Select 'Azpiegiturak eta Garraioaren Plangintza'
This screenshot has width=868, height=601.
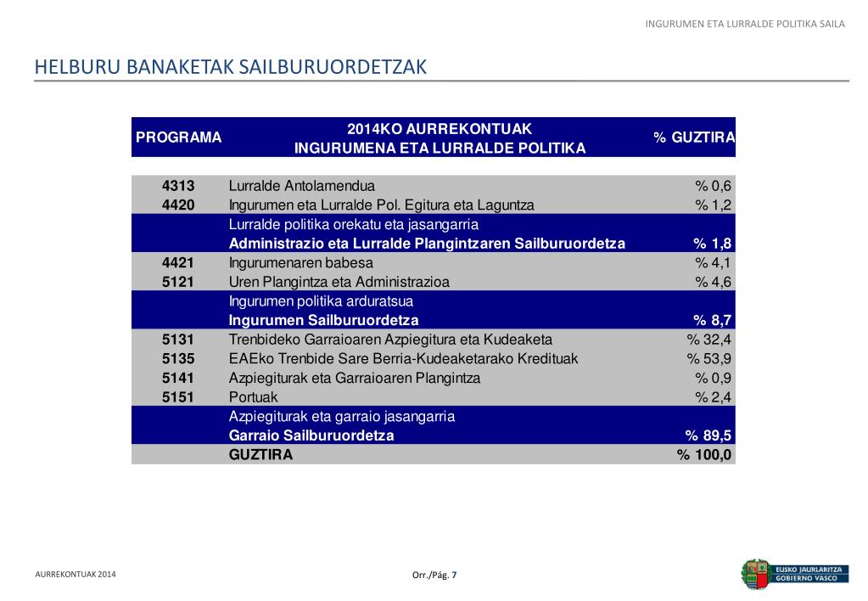[355, 379]
